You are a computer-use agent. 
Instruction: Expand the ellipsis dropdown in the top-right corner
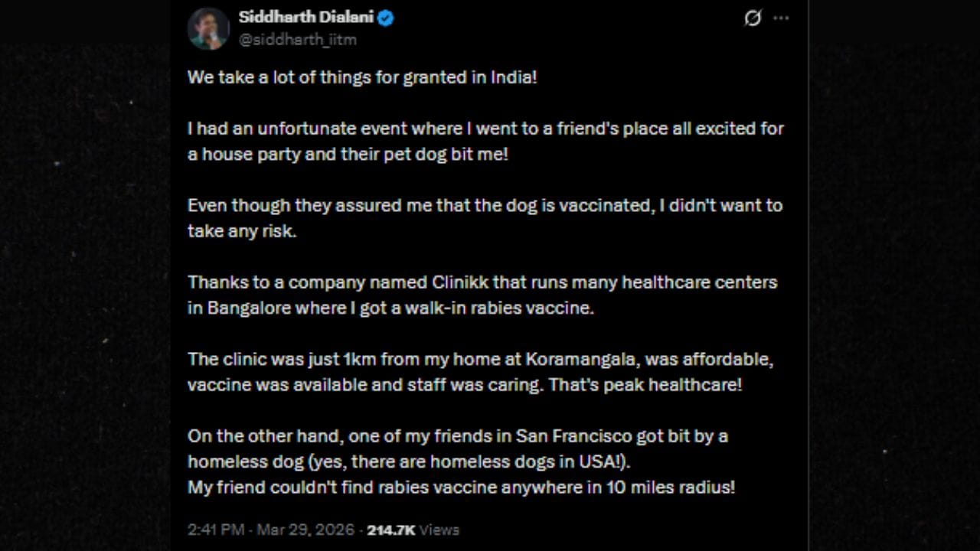point(781,18)
